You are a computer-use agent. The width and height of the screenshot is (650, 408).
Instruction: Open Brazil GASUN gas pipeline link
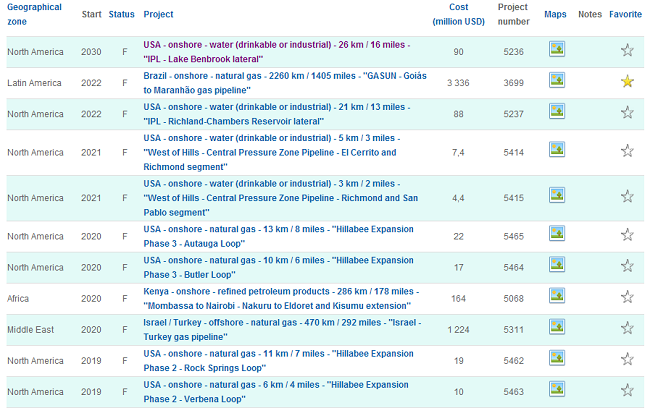point(285,83)
